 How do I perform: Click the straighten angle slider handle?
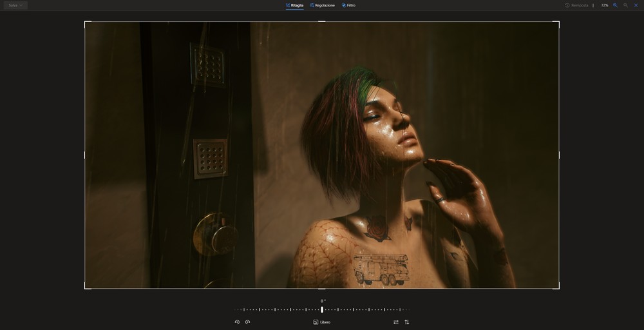(x=322, y=309)
